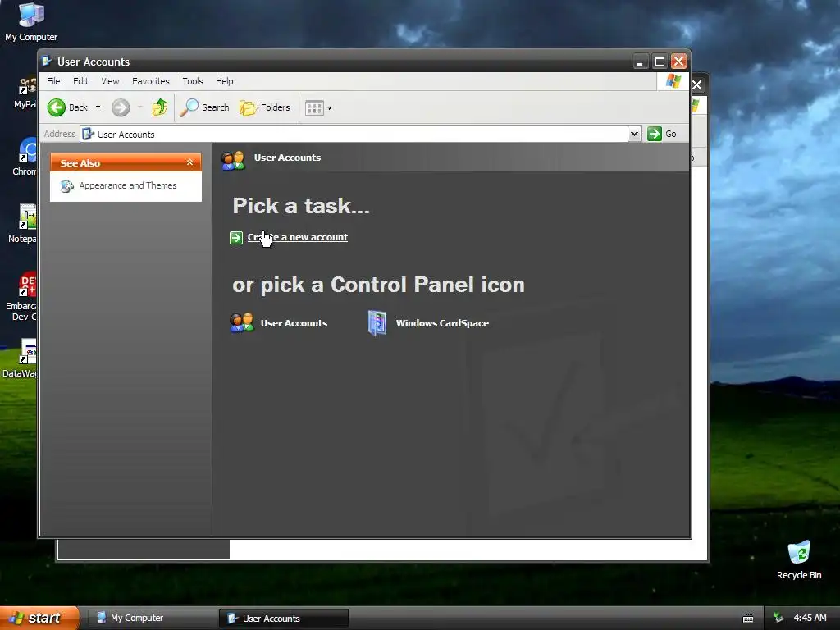Click in the Address bar field
Image resolution: width=840 pixels, height=630 pixels.
[x=354, y=134]
